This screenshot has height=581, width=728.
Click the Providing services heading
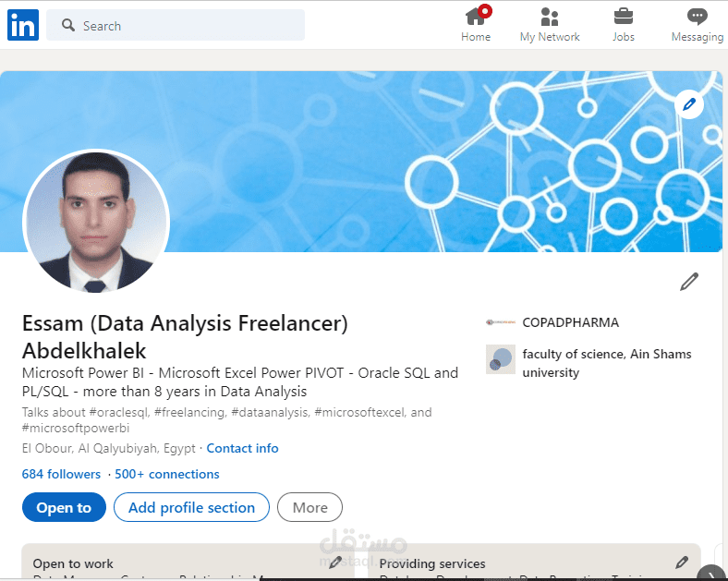(432, 563)
